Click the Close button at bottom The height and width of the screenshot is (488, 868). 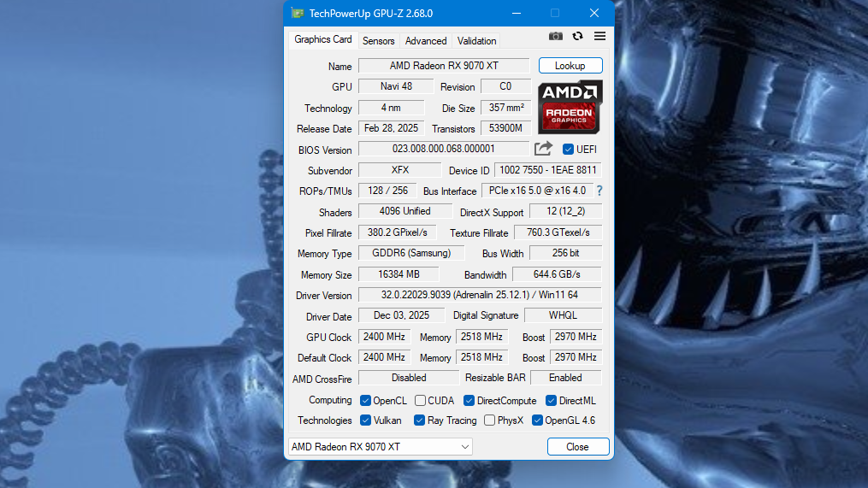578,446
